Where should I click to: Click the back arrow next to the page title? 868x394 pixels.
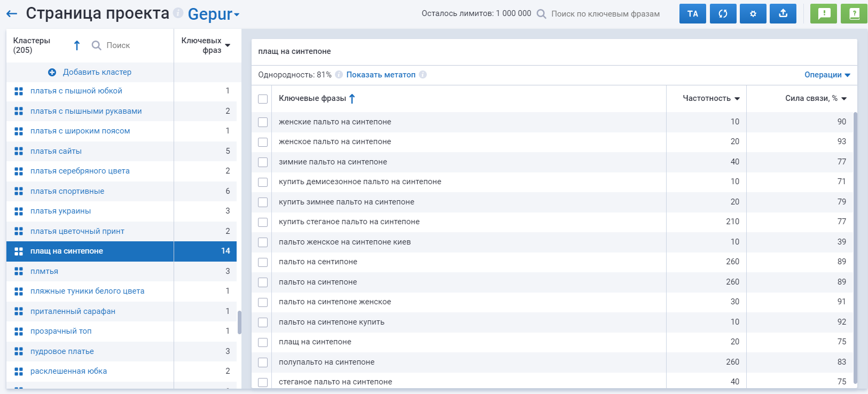click(12, 14)
